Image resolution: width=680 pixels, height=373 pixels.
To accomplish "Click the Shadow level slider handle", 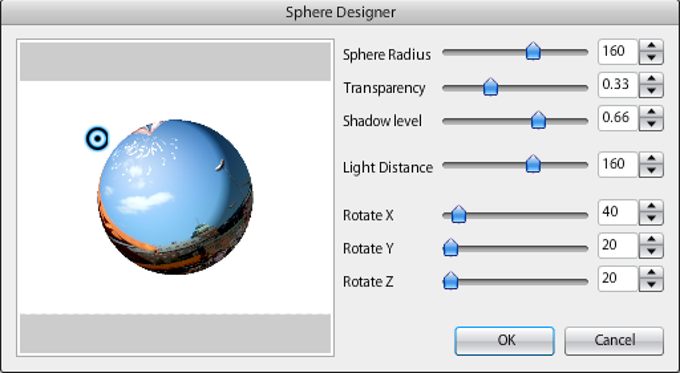I will (x=538, y=120).
